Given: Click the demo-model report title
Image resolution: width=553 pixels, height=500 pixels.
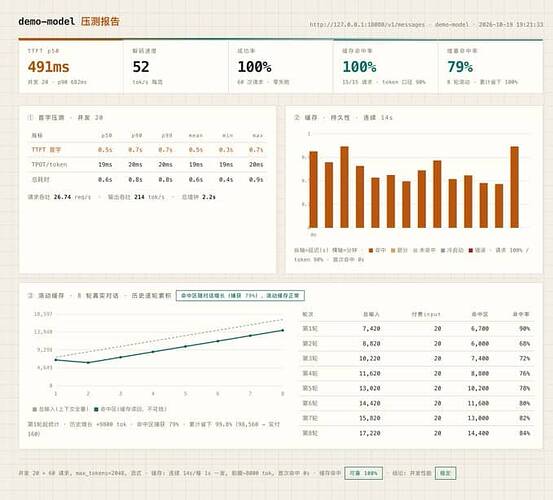Looking at the screenshot, I should click(x=69, y=21).
